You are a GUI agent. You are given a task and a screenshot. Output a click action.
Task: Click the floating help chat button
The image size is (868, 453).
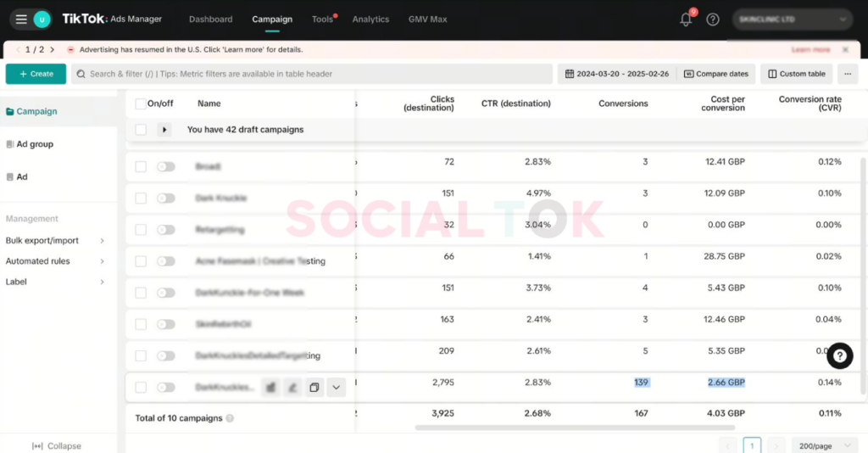coord(839,356)
